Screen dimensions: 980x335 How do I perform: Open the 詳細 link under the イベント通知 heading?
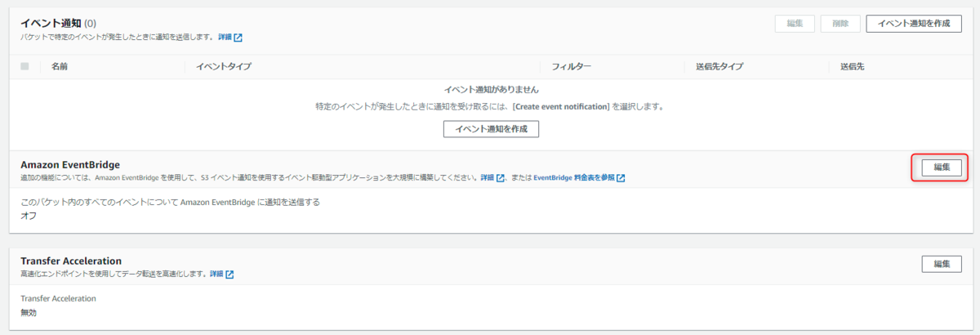(x=225, y=38)
